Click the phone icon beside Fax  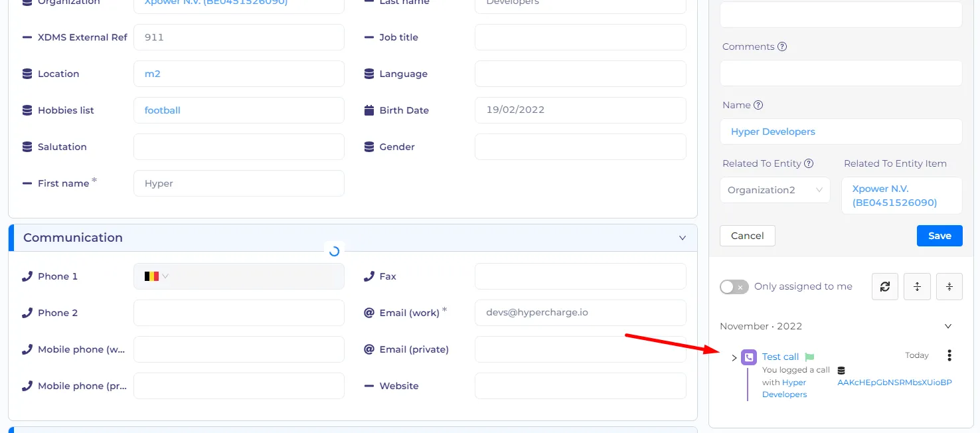pyautogui.click(x=369, y=276)
